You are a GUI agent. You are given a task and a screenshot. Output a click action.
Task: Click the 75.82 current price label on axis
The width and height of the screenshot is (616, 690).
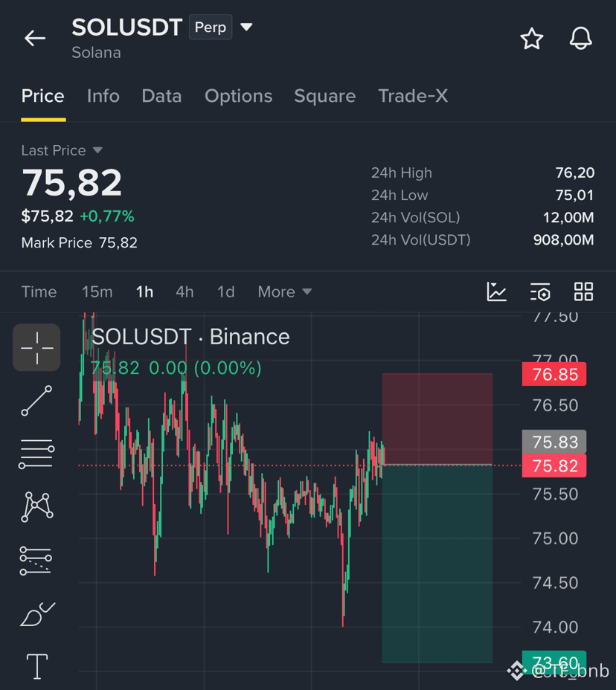[x=554, y=465]
